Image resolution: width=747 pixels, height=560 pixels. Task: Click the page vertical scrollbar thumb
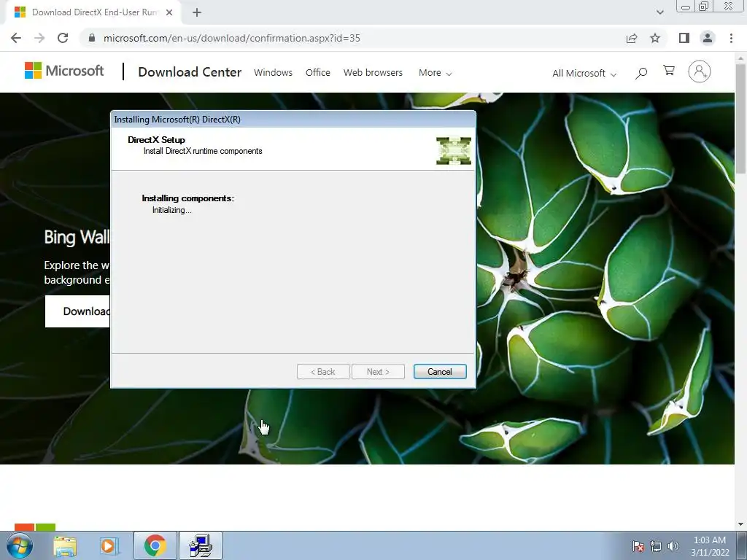click(x=740, y=119)
